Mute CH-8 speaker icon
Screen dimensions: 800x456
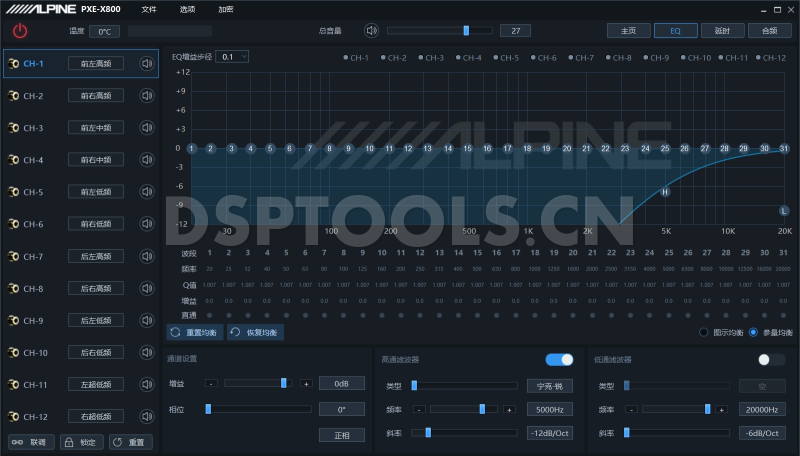coord(147,288)
